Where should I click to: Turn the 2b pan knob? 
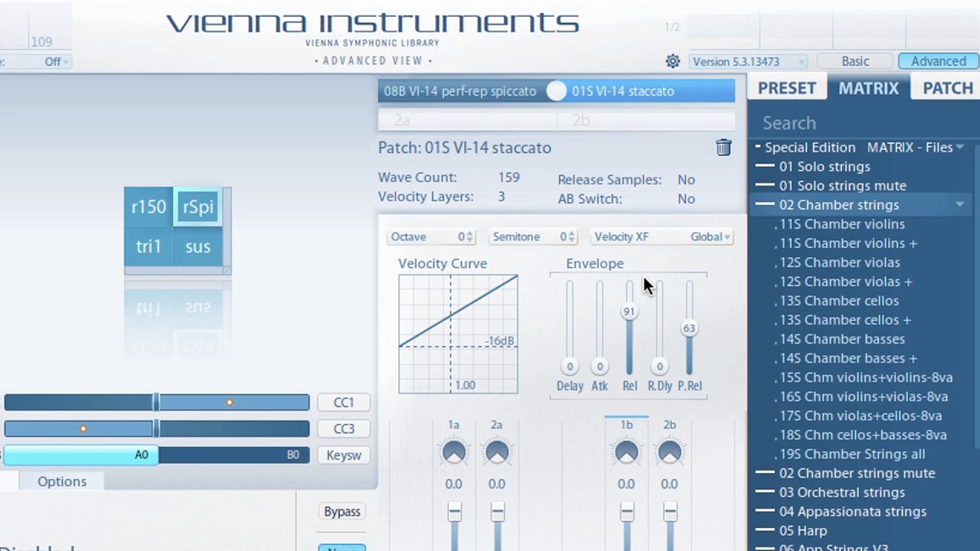669,452
